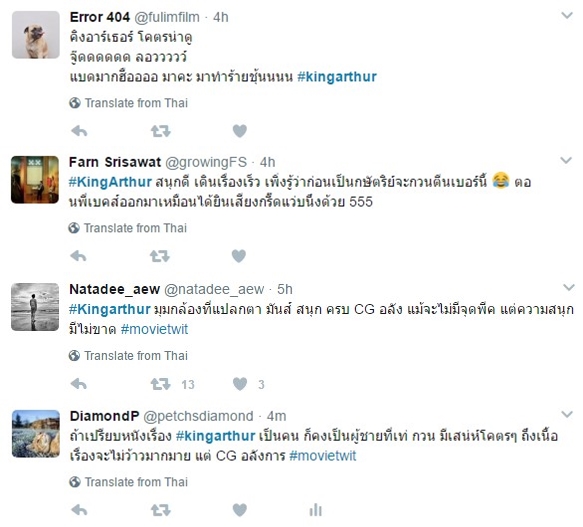Visit the @petchsdiamond profile handle
This screenshot has width=583, height=527.
(x=198, y=416)
